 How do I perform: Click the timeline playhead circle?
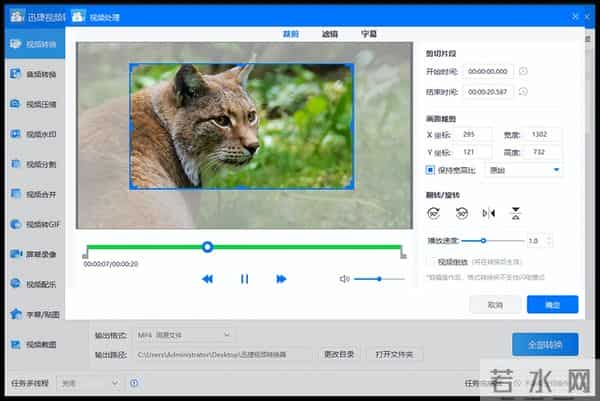tap(207, 247)
